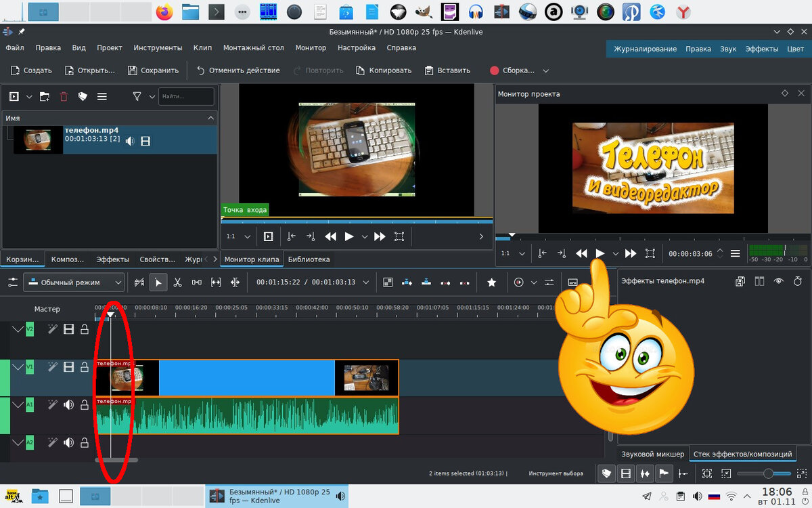This screenshot has height=508, width=812.
Task: Click the red delete clip trash icon
Action: (64, 97)
